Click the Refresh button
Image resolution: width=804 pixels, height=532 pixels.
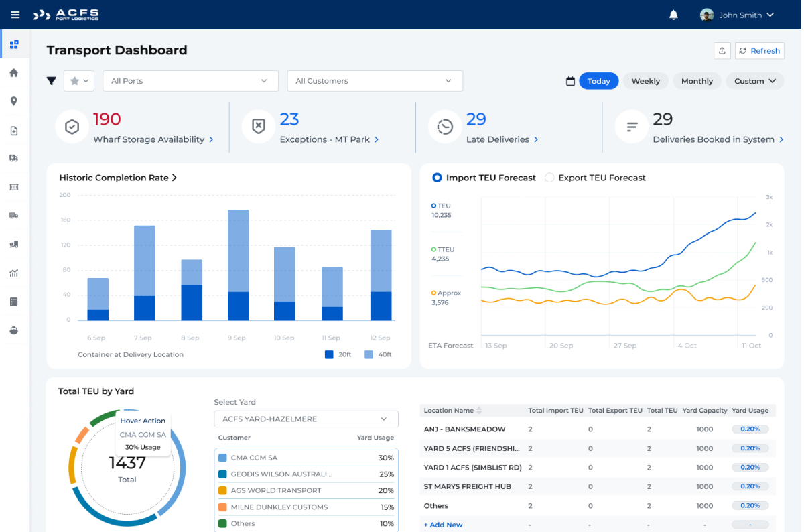(759, 51)
